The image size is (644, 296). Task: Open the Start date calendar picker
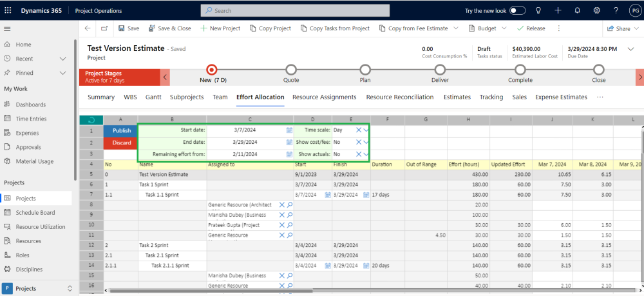tap(289, 130)
